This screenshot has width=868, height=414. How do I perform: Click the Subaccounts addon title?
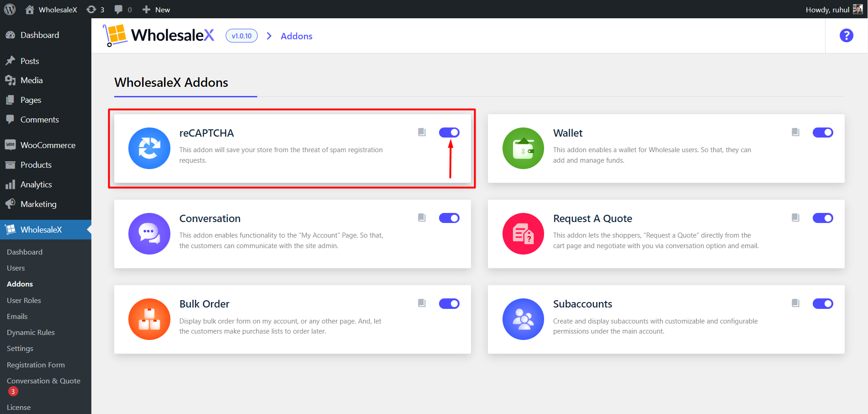[582, 304]
